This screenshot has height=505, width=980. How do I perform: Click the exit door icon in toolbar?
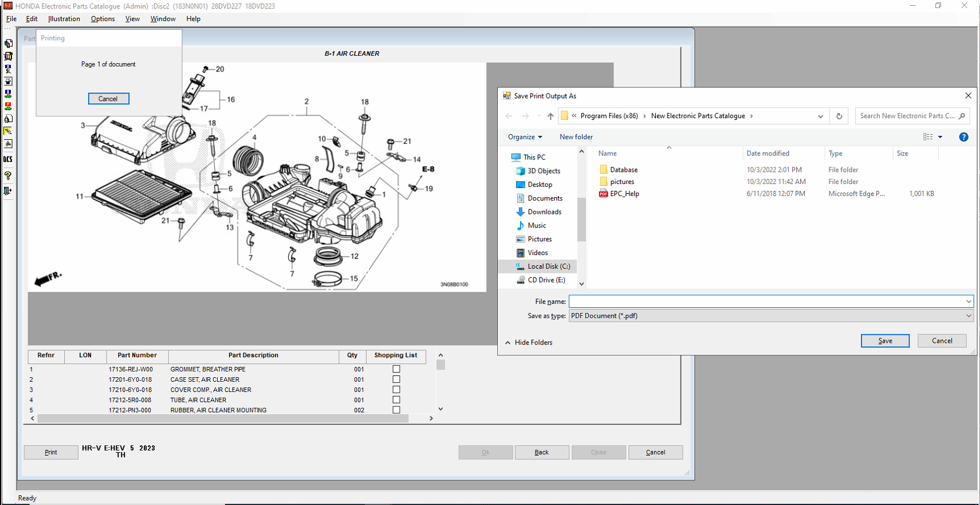[x=8, y=191]
